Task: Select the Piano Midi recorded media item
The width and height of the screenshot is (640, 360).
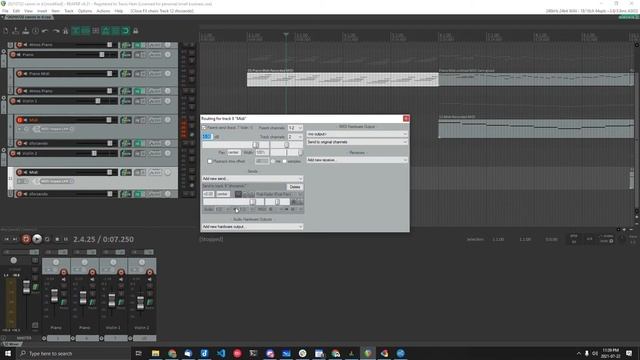Action: coord(342,79)
